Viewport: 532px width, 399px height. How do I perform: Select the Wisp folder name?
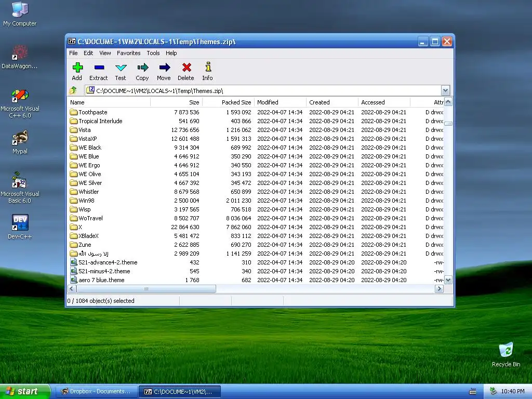pos(85,209)
